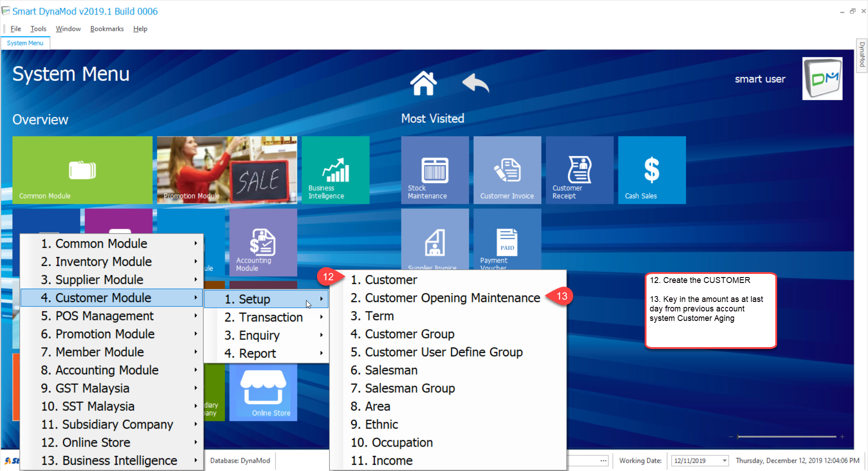Expand 5. POS Management submenu

(112, 316)
